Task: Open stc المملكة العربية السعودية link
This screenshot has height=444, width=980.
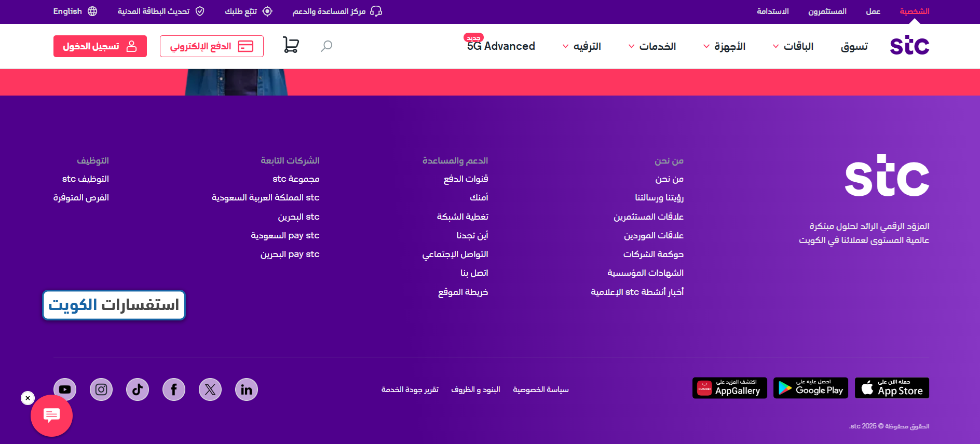Action: pos(266,197)
